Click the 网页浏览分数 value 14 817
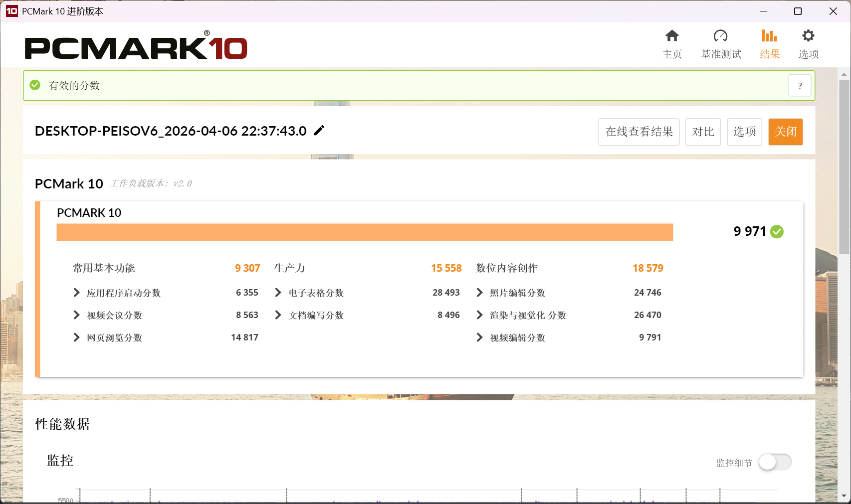Screen dimensions: 851x504 244,337
